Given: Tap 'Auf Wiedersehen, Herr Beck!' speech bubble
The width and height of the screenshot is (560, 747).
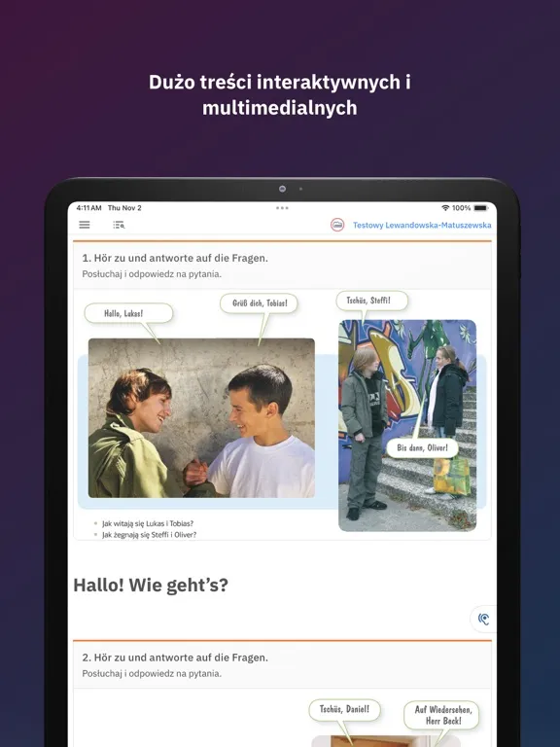Looking at the screenshot, I should point(442,715).
